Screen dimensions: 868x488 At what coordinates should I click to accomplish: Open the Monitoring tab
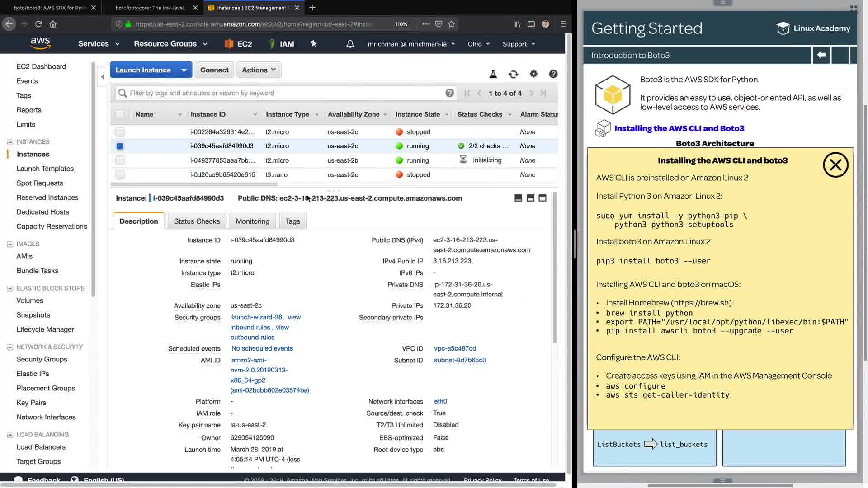252,221
